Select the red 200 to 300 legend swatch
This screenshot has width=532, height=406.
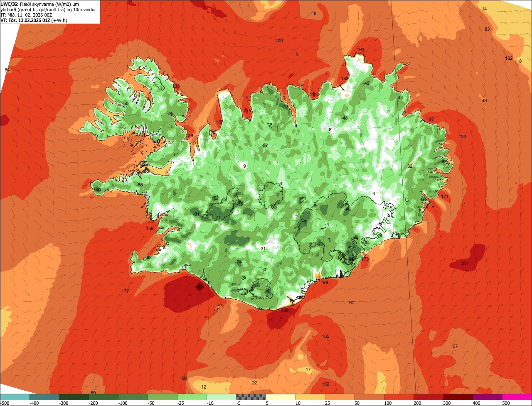click(428, 397)
